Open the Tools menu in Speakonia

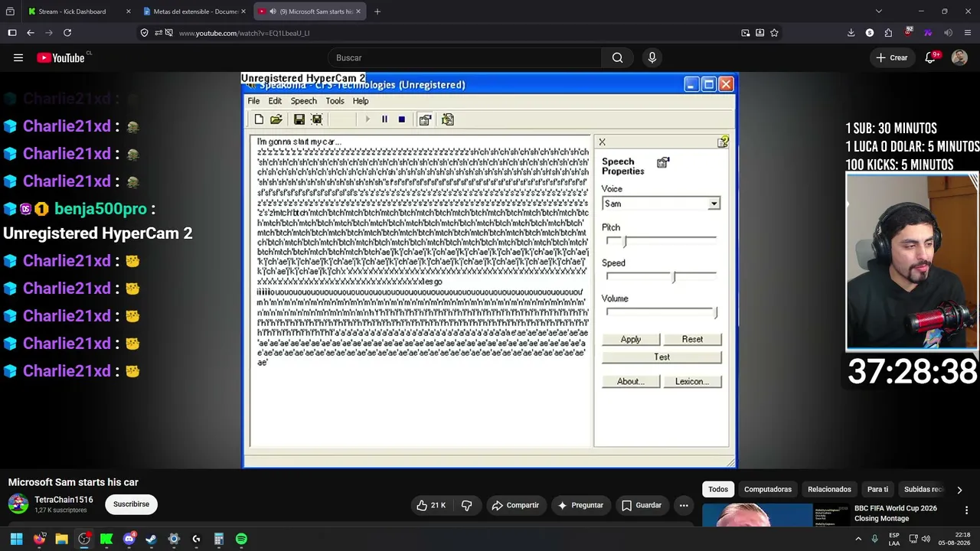tap(335, 101)
